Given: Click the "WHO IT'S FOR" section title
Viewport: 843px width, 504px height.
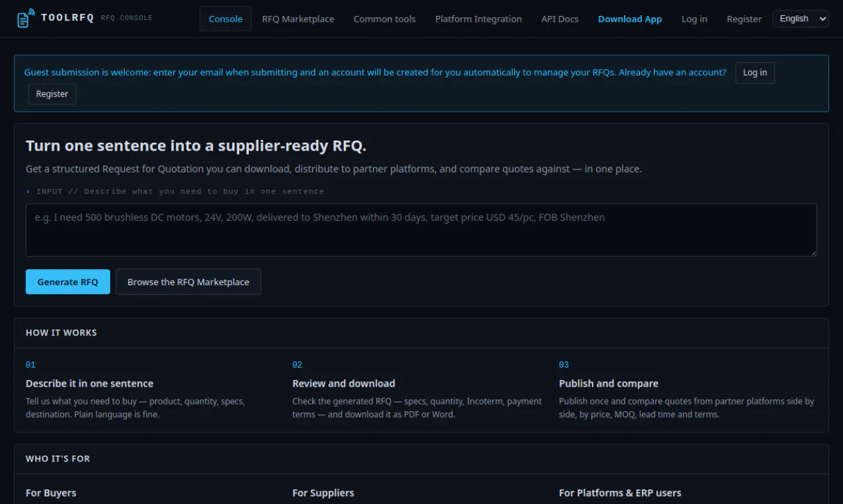Looking at the screenshot, I should (58, 459).
